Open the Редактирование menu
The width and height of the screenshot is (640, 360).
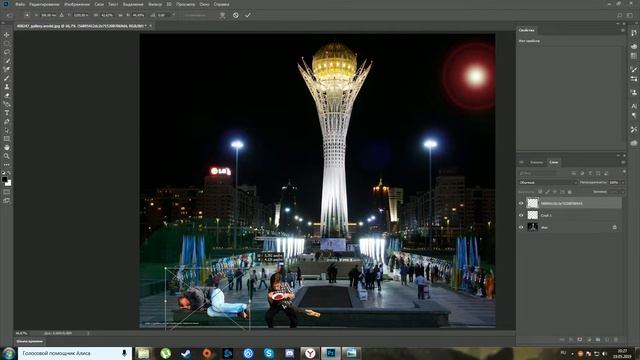click(44, 4)
